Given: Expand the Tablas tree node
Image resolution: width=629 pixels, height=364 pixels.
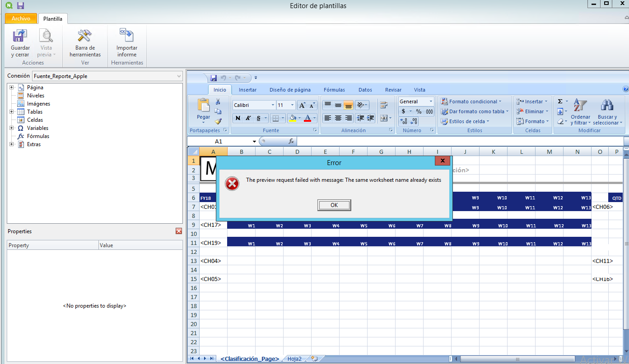Looking at the screenshot, I should [12, 112].
